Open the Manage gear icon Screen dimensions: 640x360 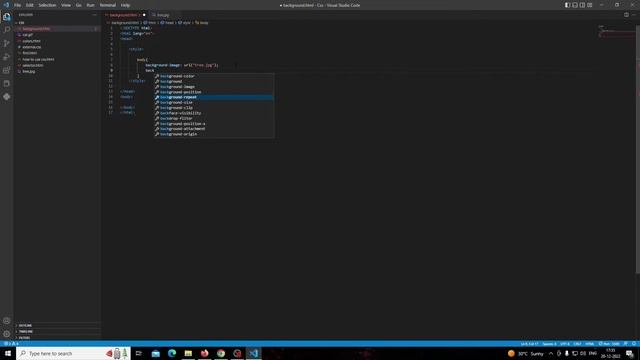pos(7,334)
